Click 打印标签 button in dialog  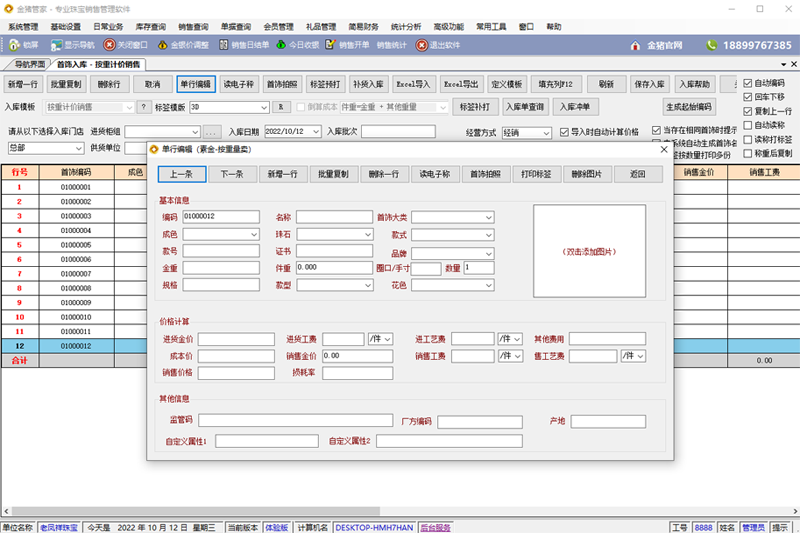pos(536,174)
